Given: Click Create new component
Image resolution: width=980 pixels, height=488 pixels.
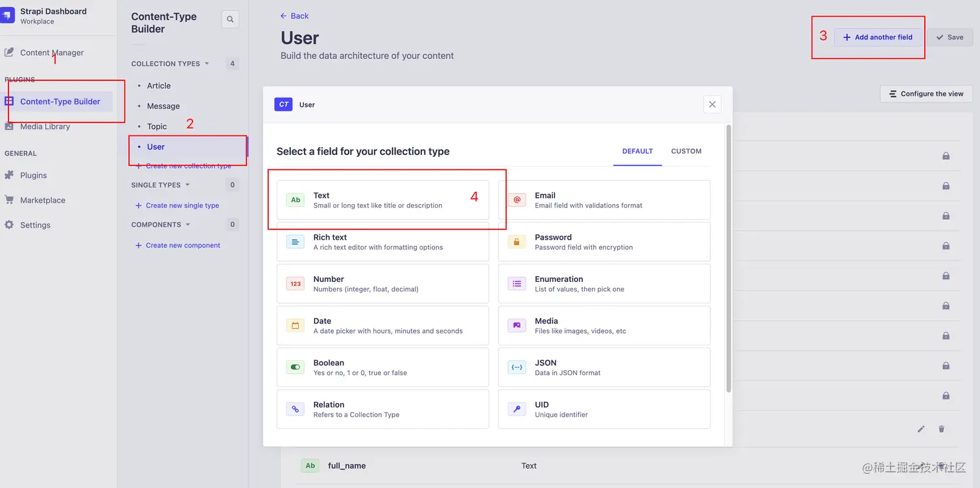Looking at the screenshot, I should (x=178, y=245).
